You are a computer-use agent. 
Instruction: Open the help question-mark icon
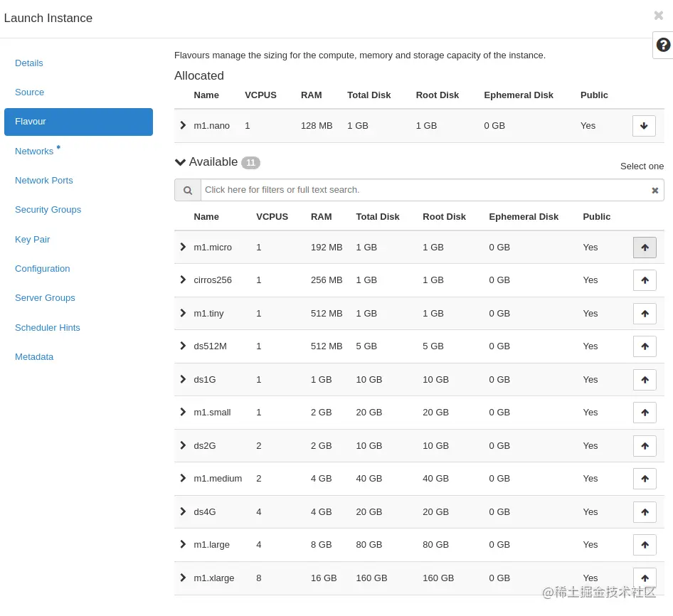(663, 45)
